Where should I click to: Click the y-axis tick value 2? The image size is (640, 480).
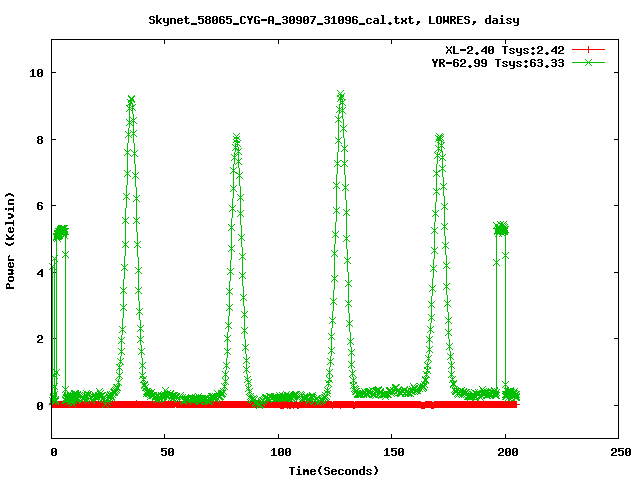pos(40,339)
